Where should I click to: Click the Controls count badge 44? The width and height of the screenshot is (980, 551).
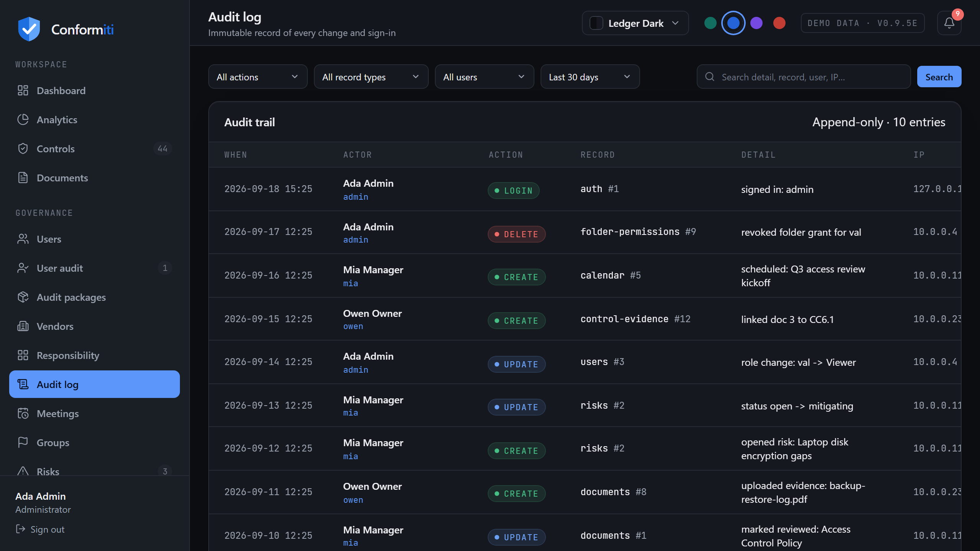[x=162, y=148]
